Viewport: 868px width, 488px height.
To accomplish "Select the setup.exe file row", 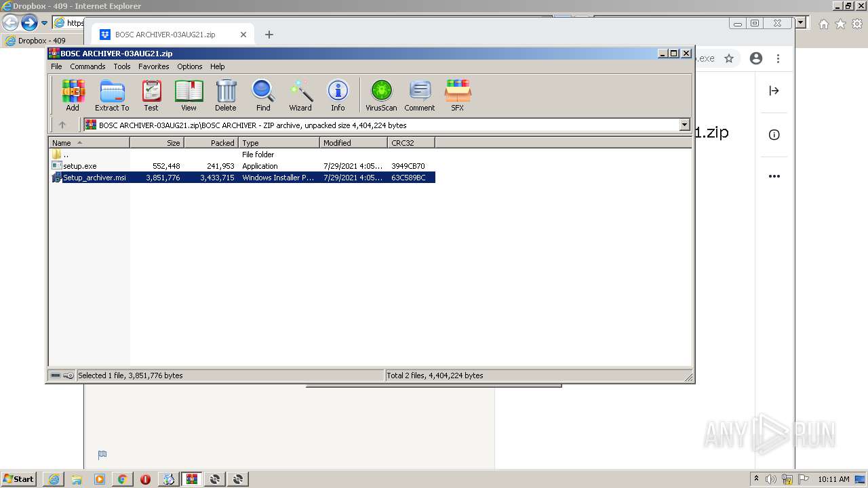I will [242, 166].
